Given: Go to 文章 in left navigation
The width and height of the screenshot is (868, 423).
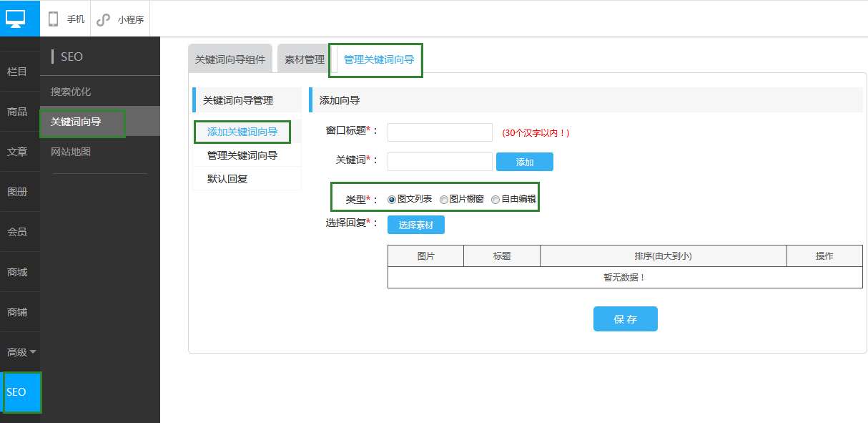Looking at the screenshot, I should tap(17, 152).
